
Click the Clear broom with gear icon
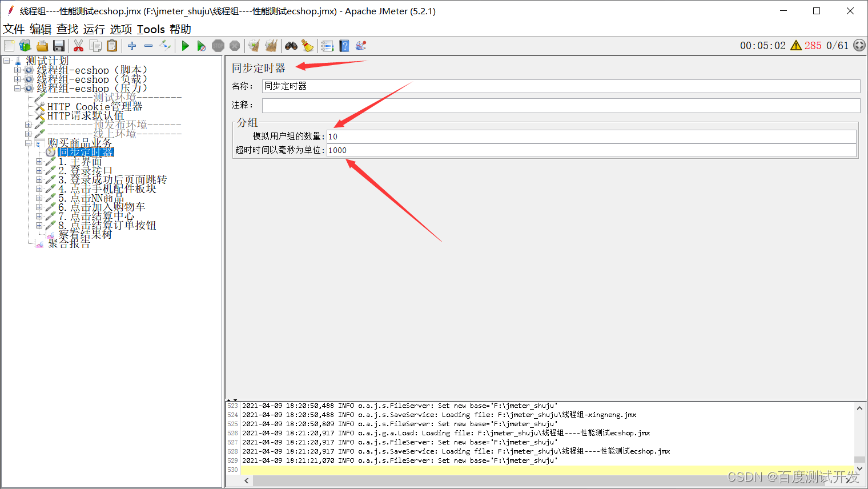254,46
